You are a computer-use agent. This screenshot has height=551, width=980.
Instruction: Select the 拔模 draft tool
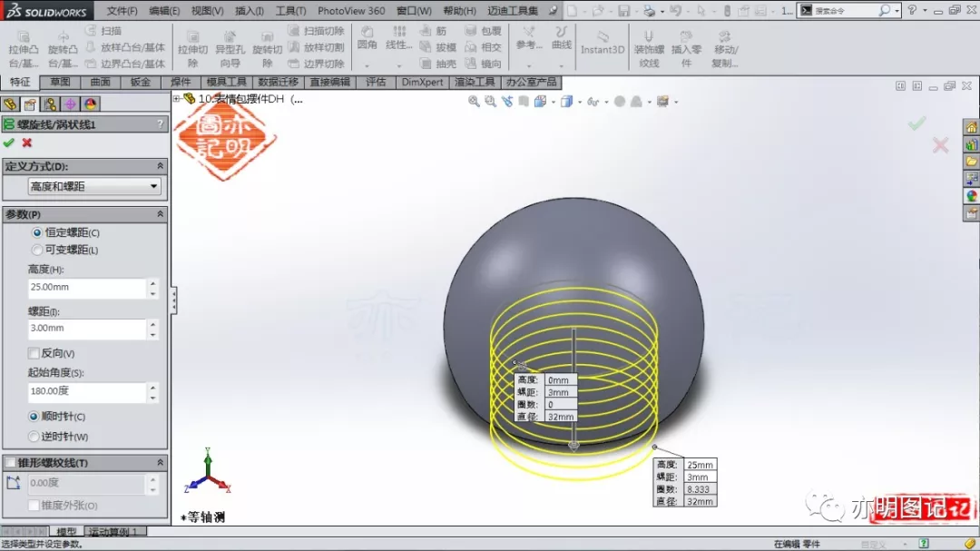tap(437, 47)
